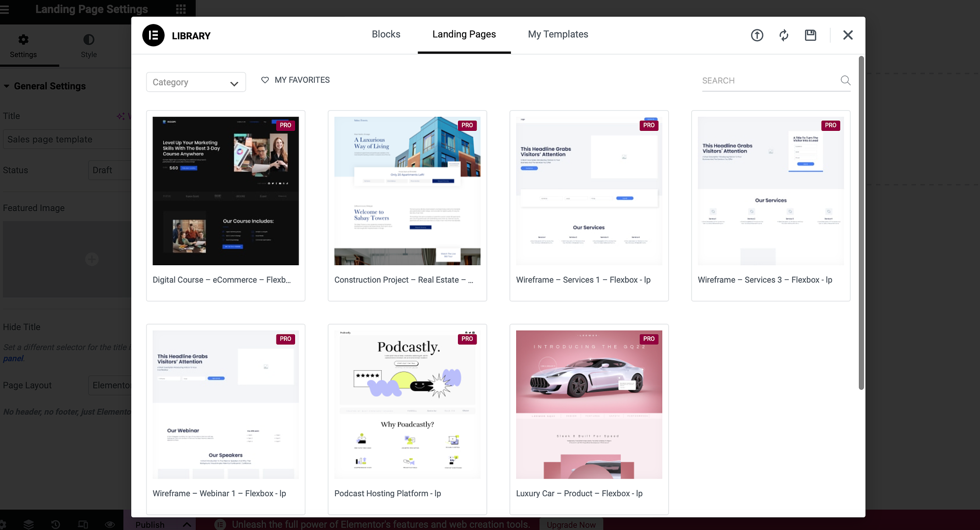Open Page Layout selector dropdown

pyautogui.click(x=111, y=385)
